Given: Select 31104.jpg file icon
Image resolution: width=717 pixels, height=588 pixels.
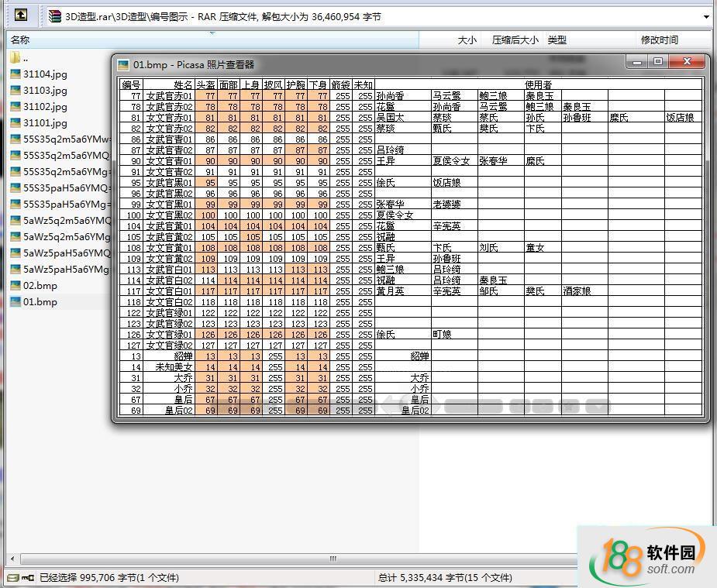Looking at the screenshot, I should pyautogui.click(x=16, y=74).
